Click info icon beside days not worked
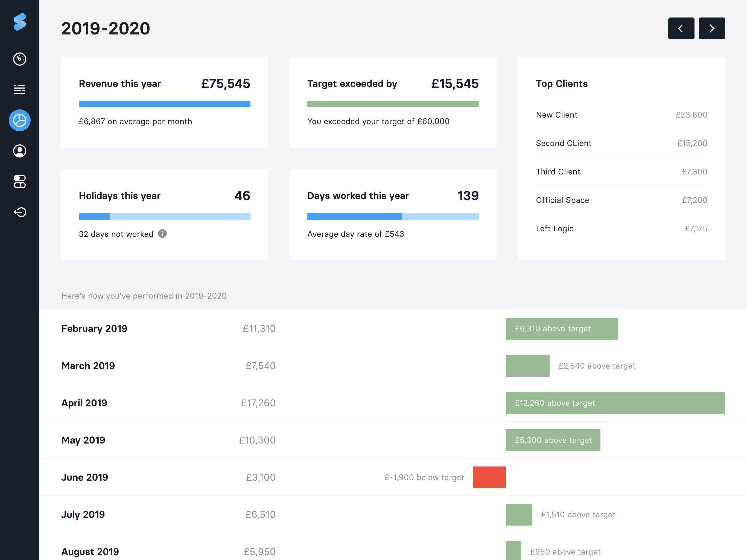 [x=162, y=234]
